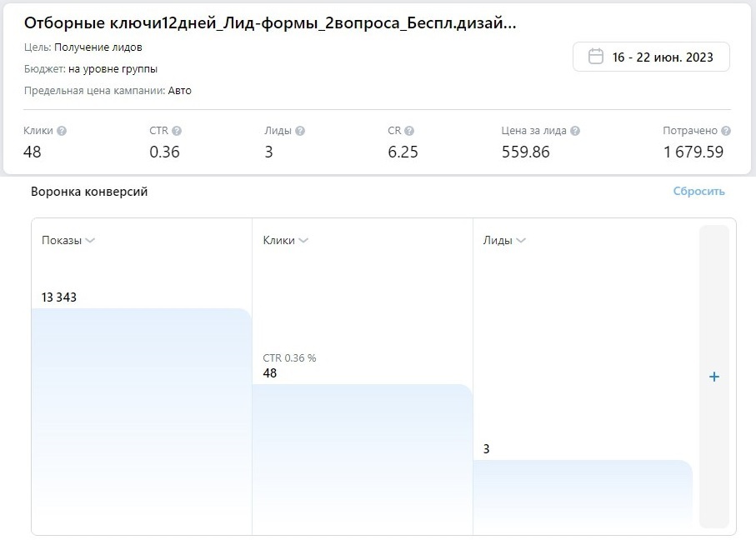Click the Клики funnel bar
This screenshot has height=540, width=756.
(x=363, y=459)
